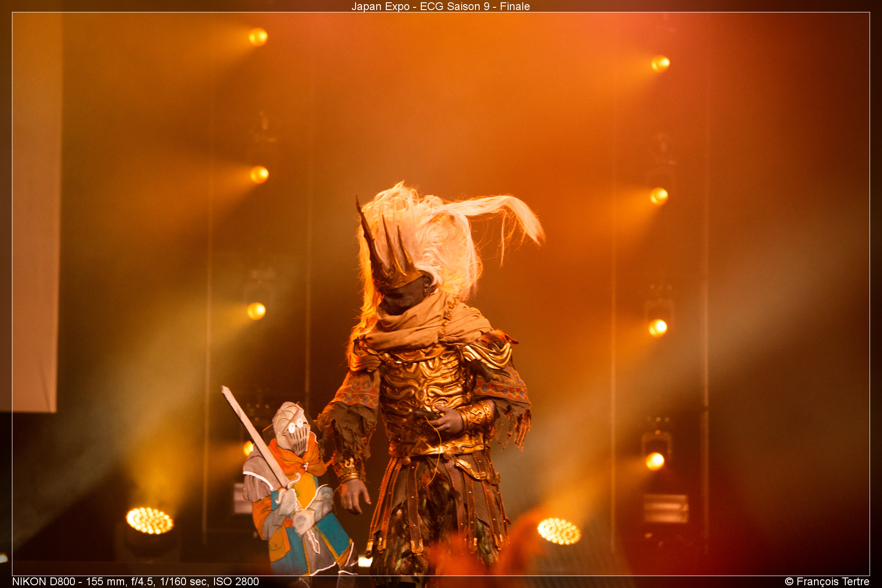882x588 pixels.
Task: Click the title 'Japan Expo - ECG Saison 9 - Finale'
Action: coord(441,6)
